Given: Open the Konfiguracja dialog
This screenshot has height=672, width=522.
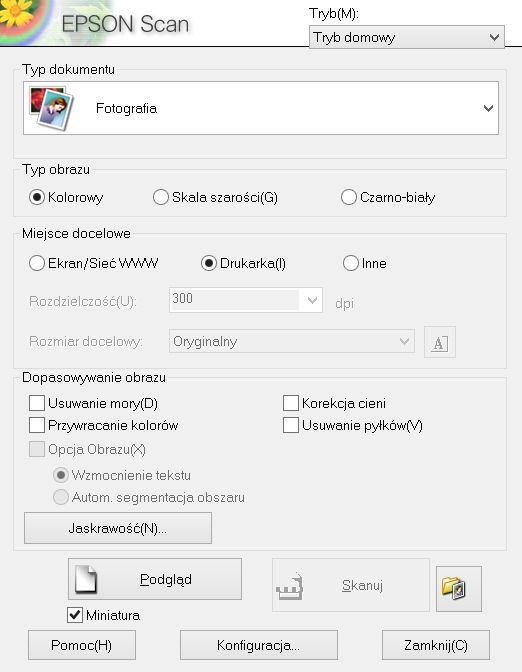Looking at the screenshot, I should pyautogui.click(x=258, y=645).
